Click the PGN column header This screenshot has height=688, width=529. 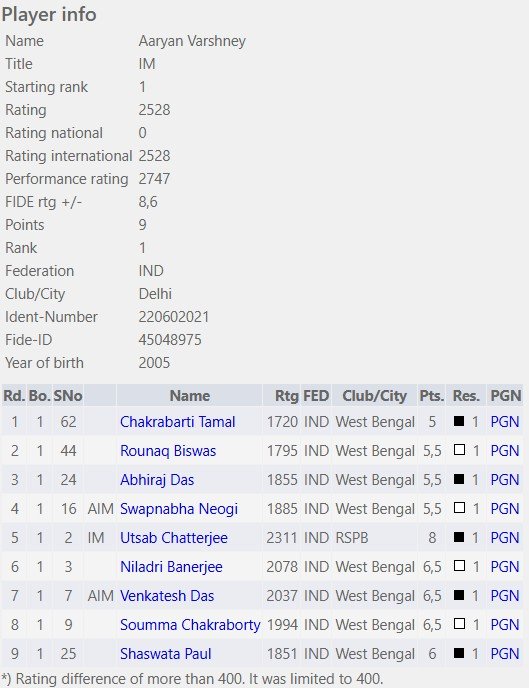pyautogui.click(x=505, y=395)
